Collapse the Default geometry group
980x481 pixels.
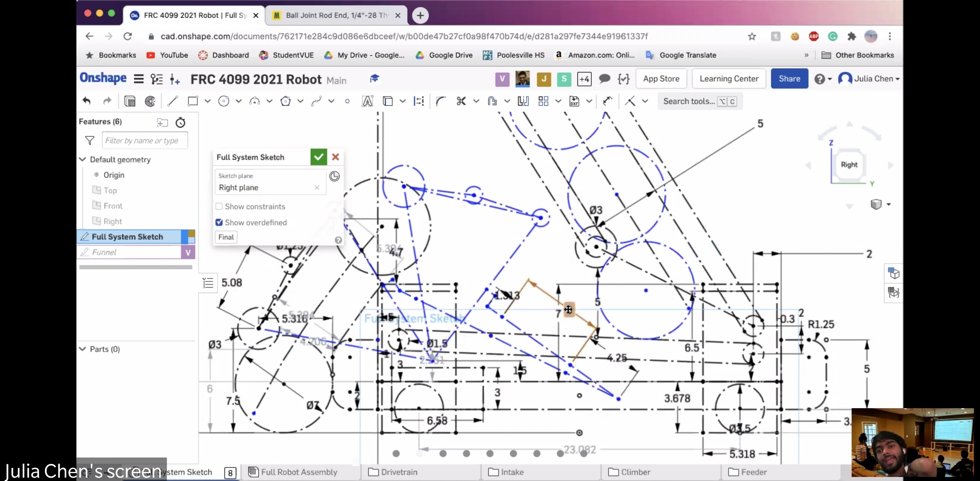(x=82, y=159)
